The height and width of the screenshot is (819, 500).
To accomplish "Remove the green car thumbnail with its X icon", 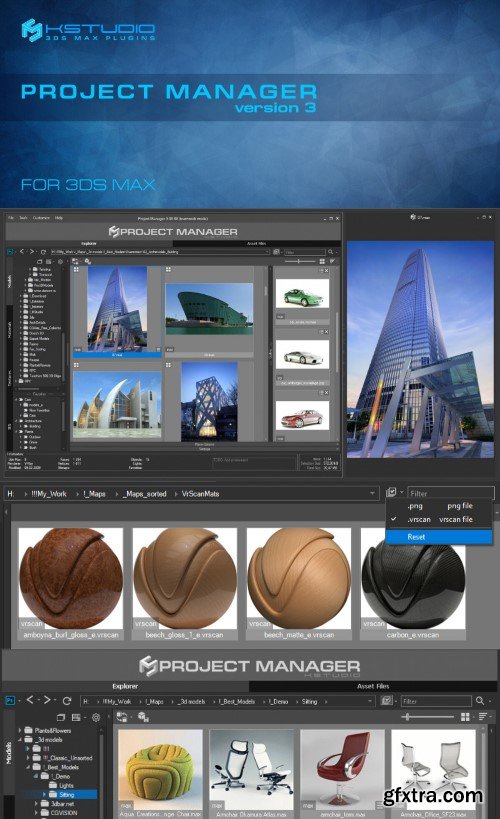I will (x=327, y=271).
